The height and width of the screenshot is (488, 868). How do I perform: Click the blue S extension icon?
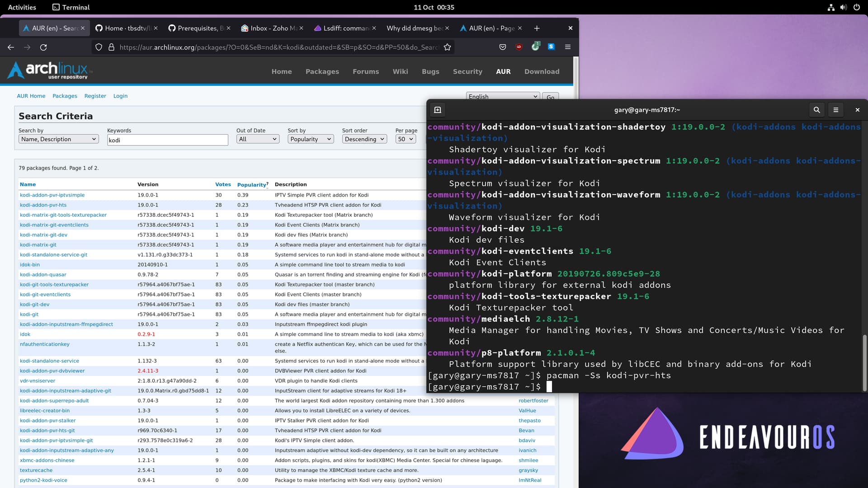pos(551,47)
